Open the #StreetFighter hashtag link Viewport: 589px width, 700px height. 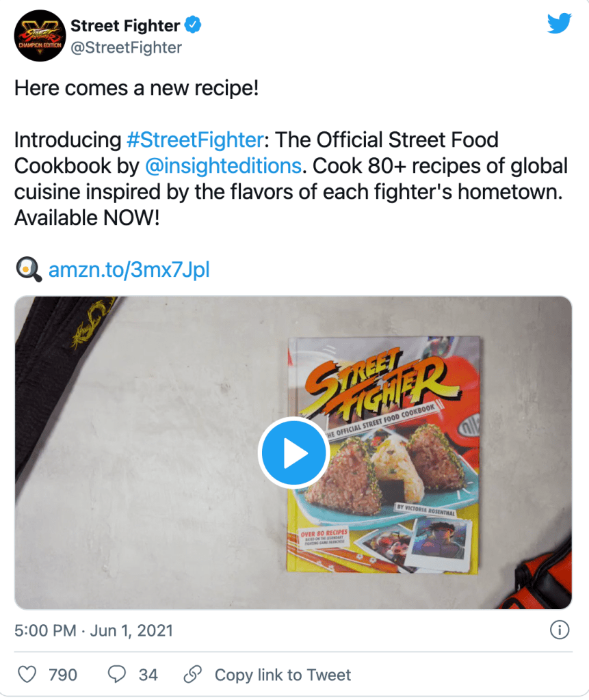[x=195, y=141]
